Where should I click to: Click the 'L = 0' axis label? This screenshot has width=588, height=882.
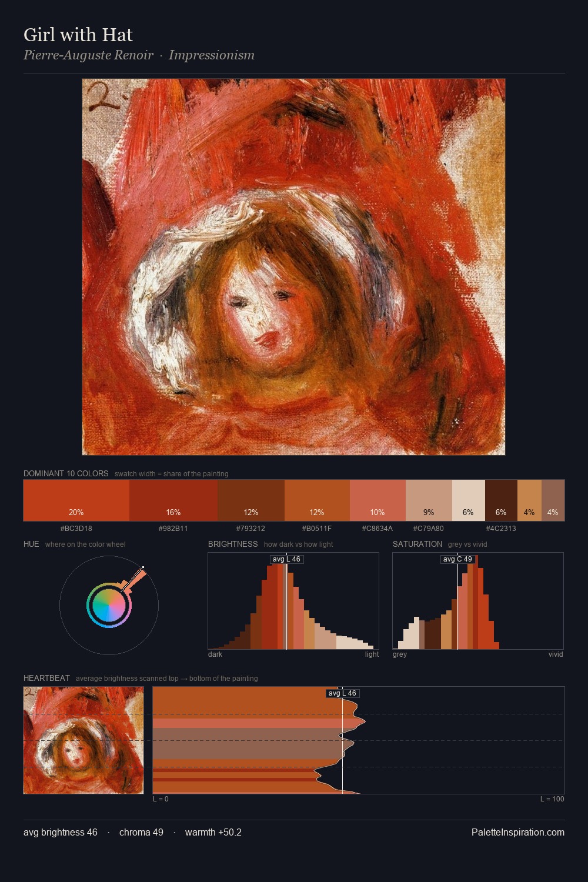pos(161,799)
